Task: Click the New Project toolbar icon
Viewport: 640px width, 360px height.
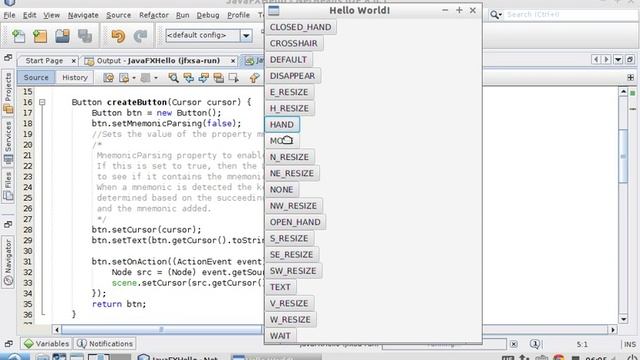Action: [40, 36]
